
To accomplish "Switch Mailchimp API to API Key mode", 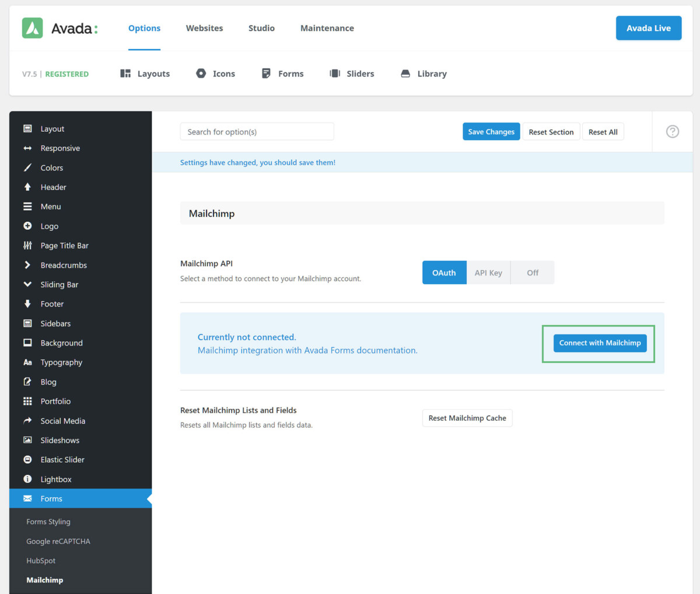I will [488, 272].
